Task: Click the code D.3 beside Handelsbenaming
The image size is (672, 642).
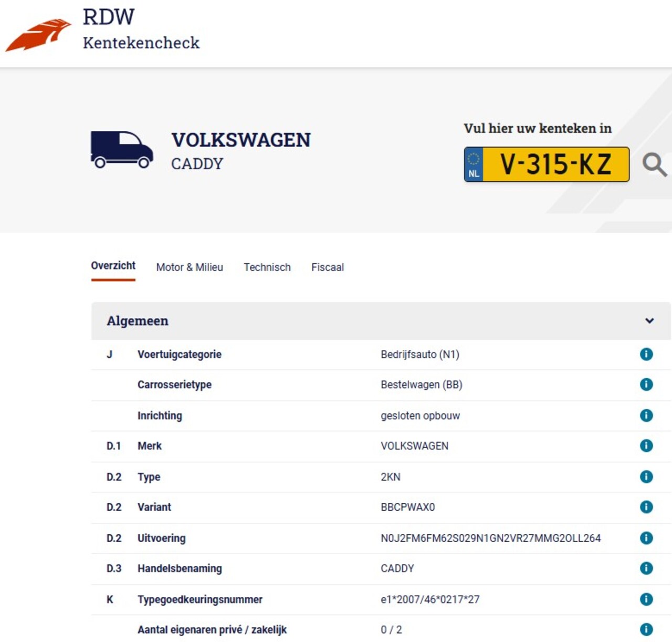Action: 114,568
